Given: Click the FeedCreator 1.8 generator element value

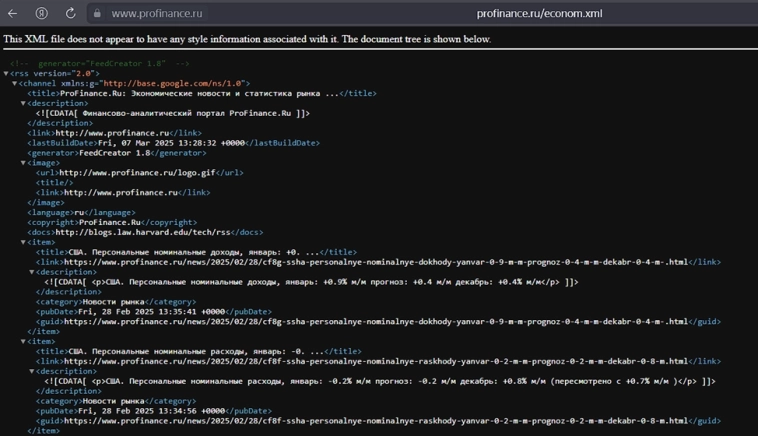Looking at the screenshot, I should 115,153.
